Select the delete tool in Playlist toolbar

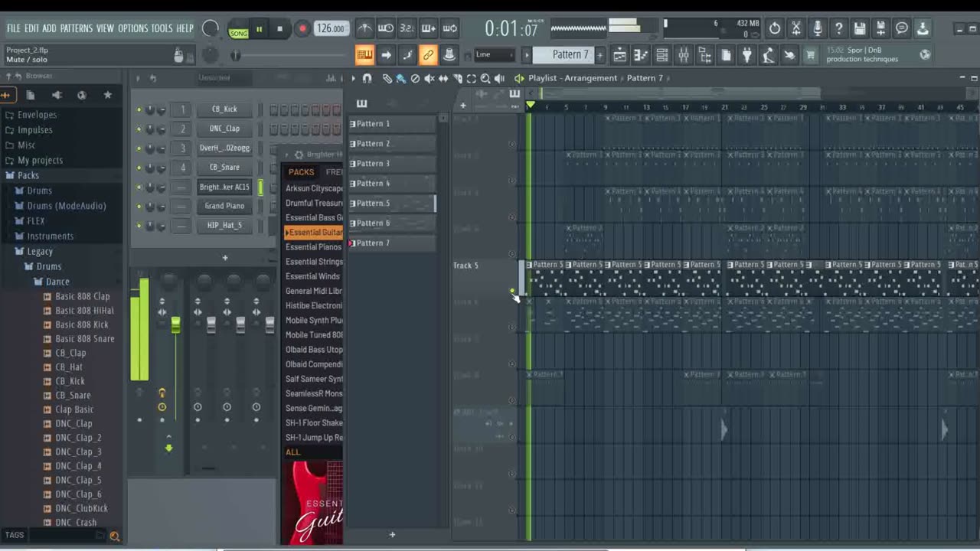[x=415, y=78]
